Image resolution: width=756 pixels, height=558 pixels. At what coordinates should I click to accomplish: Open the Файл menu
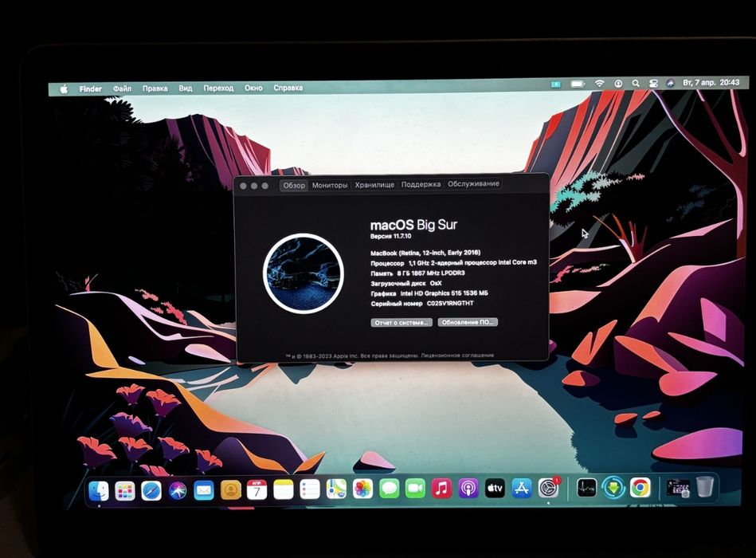click(122, 88)
